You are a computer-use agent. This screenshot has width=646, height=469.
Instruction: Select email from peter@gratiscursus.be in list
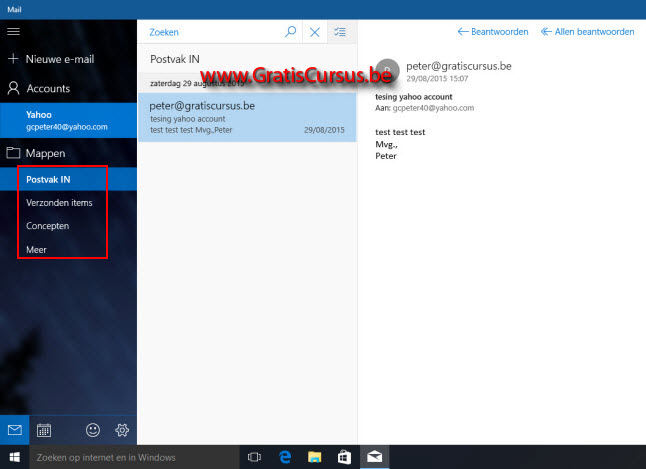(x=247, y=117)
